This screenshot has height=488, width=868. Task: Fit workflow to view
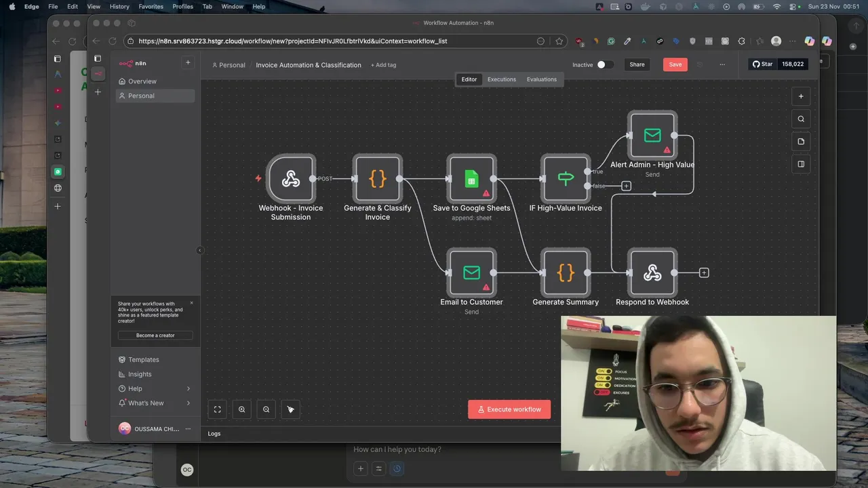pyautogui.click(x=218, y=409)
